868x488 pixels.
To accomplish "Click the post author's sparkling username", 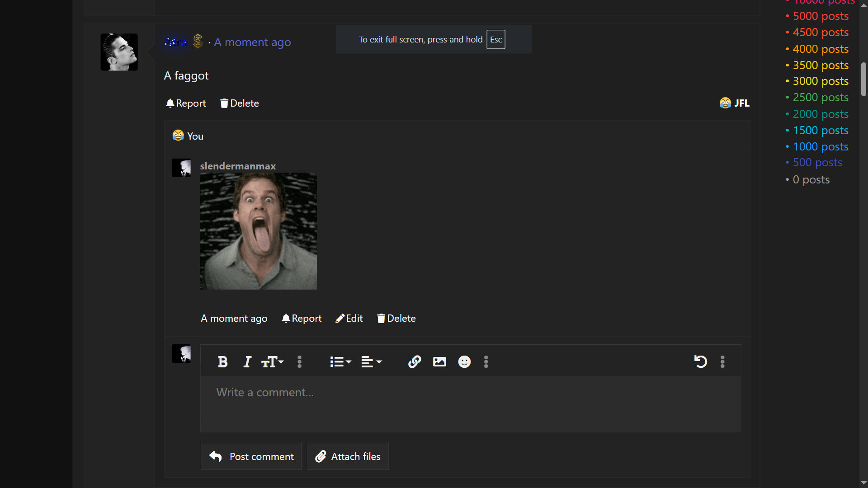I will (175, 42).
